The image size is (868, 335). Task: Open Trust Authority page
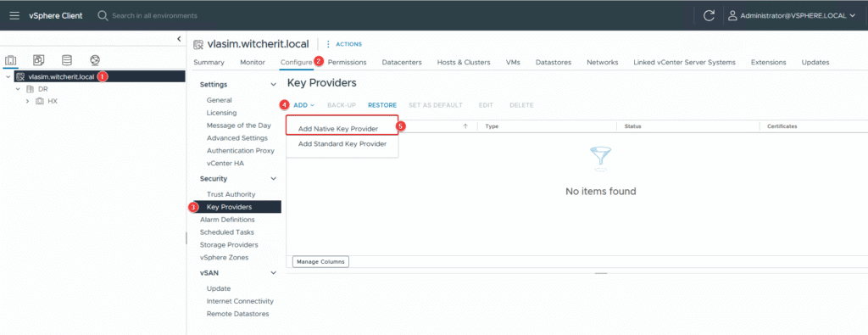click(231, 194)
